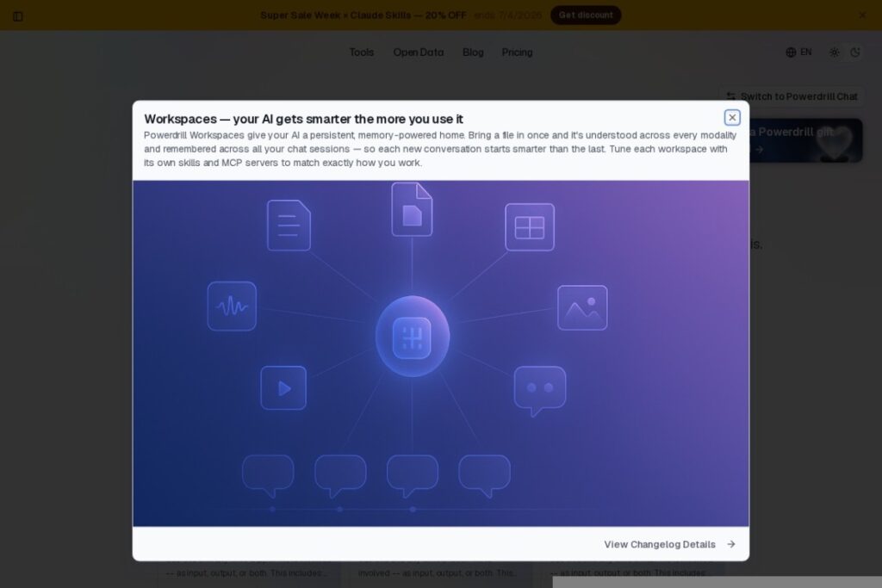Click the arrow icon beside View Changelog Details
This screenshot has width=882, height=588.
click(730, 544)
